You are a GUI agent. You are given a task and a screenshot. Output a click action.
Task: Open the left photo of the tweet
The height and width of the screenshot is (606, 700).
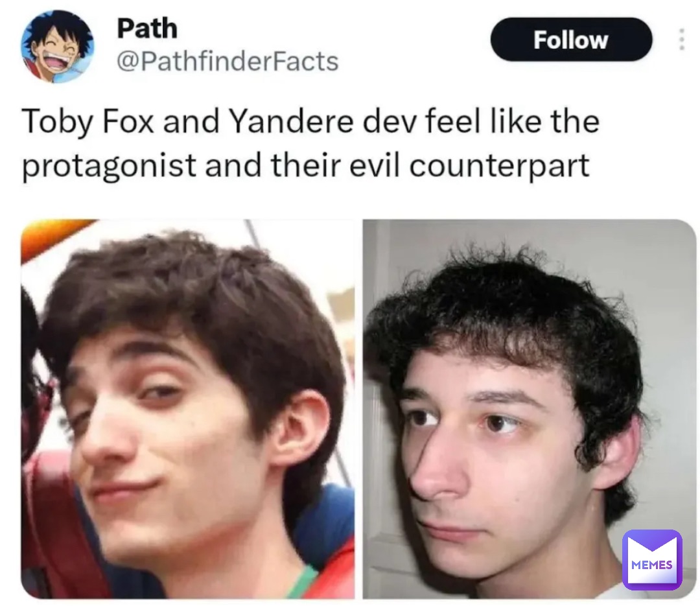point(188,408)
